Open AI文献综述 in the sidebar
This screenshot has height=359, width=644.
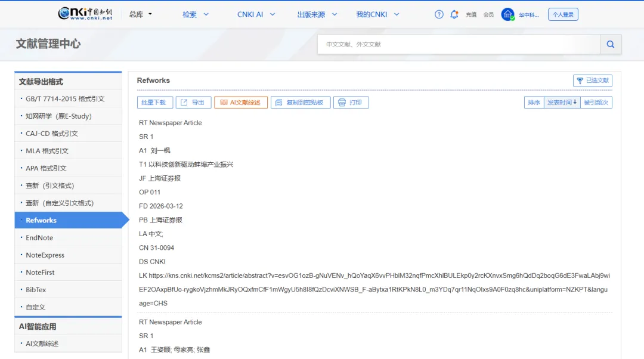coord(68,343)
